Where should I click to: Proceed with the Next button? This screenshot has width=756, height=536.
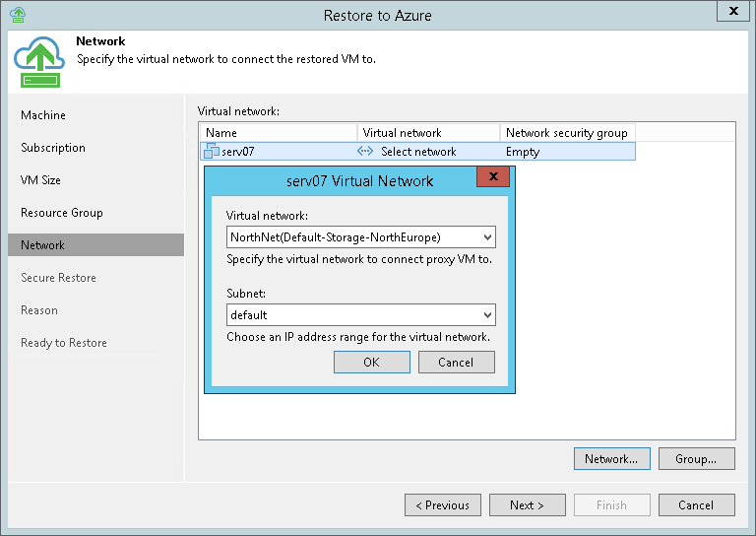pos(527,505)
